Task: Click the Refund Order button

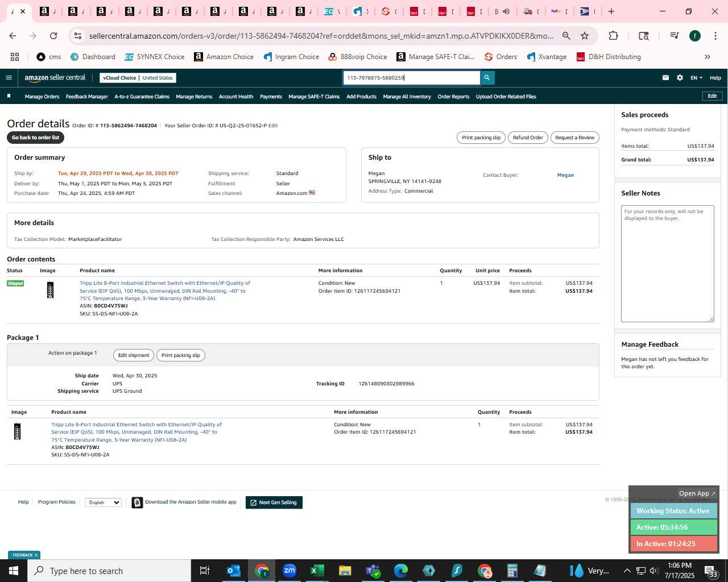Action: 528,138
